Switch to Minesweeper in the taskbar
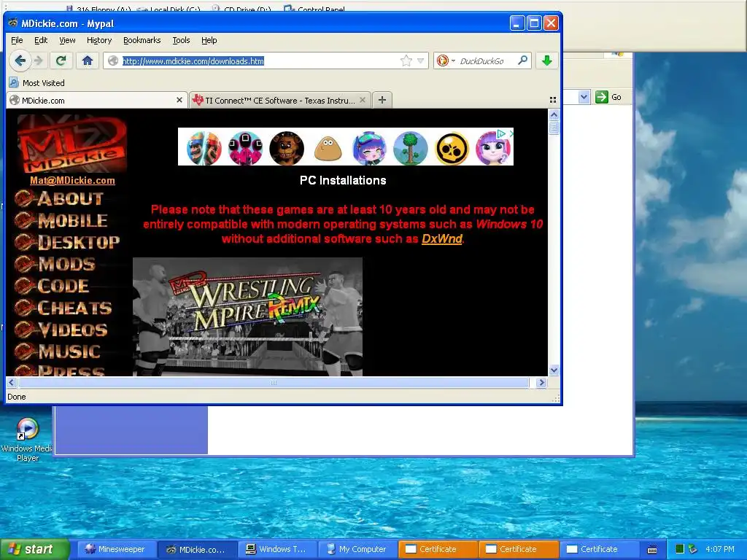The width and height of the screenshot is (747, 560). [117, 549]
